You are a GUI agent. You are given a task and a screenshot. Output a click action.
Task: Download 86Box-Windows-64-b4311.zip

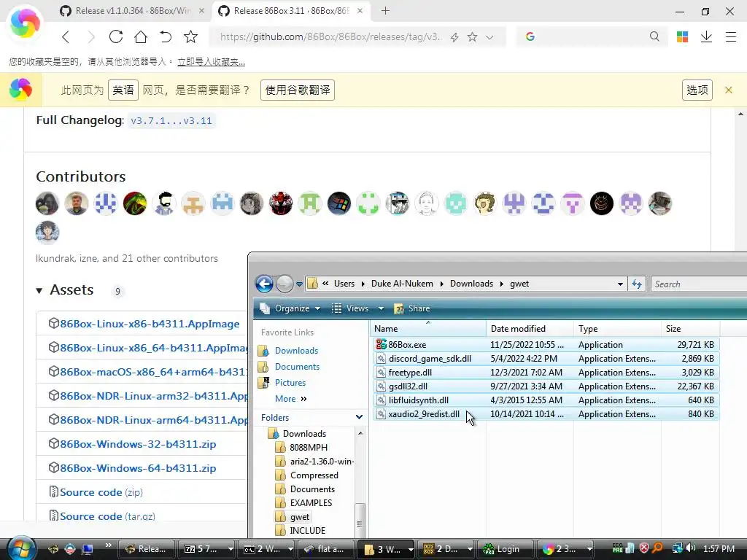tap(138, 468)
